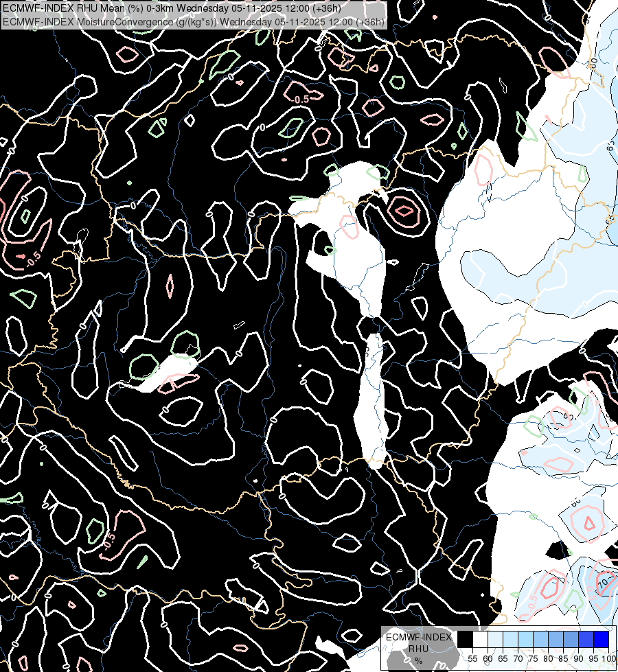Click the '100' value on the legend scale

[608, 659]
